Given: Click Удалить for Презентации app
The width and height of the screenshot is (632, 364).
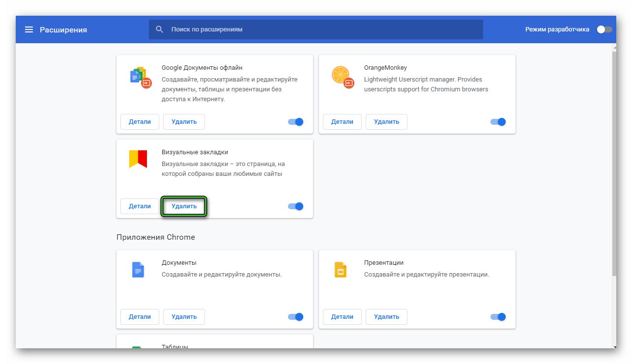Looking at the screenshot, I should [386, 317].
